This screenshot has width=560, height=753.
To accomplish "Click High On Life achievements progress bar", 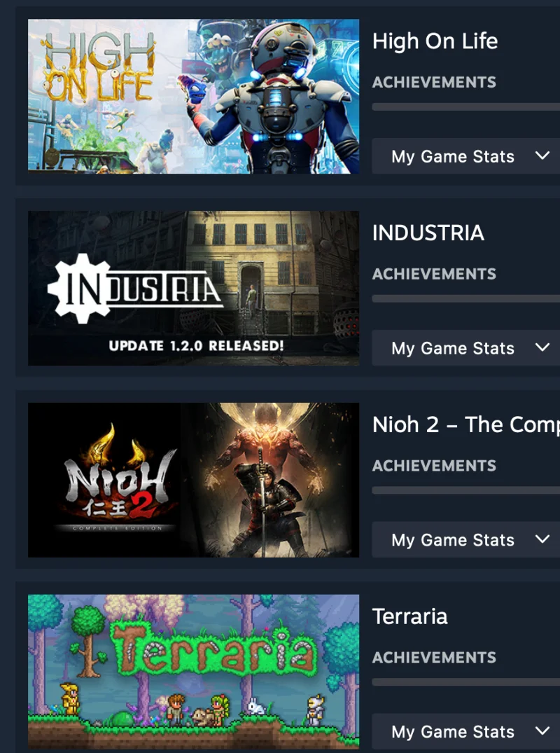I will point(466,106).
